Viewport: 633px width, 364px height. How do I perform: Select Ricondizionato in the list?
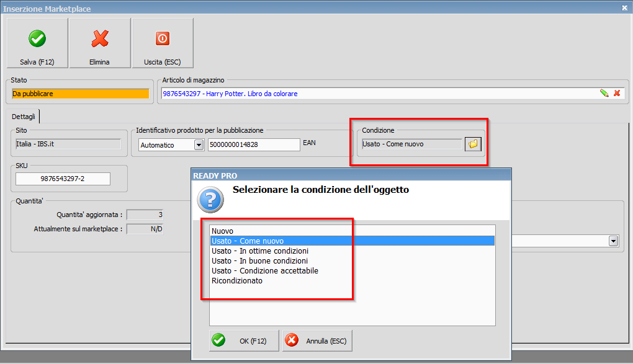click(x=352, y=280)
